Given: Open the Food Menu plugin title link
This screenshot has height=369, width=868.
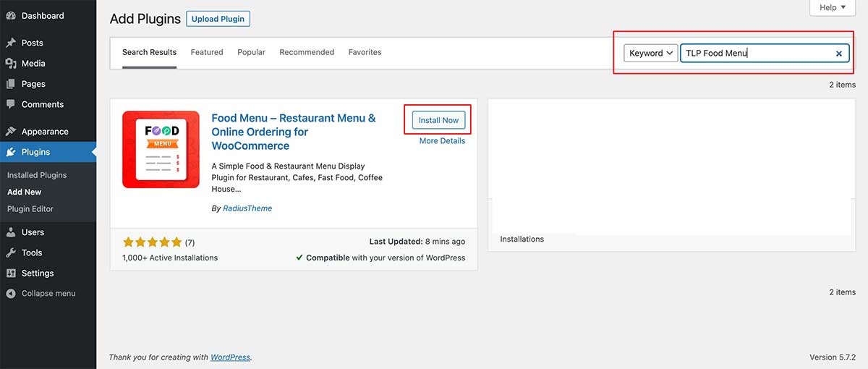Looking at the screenshot, I should point(294,132).
